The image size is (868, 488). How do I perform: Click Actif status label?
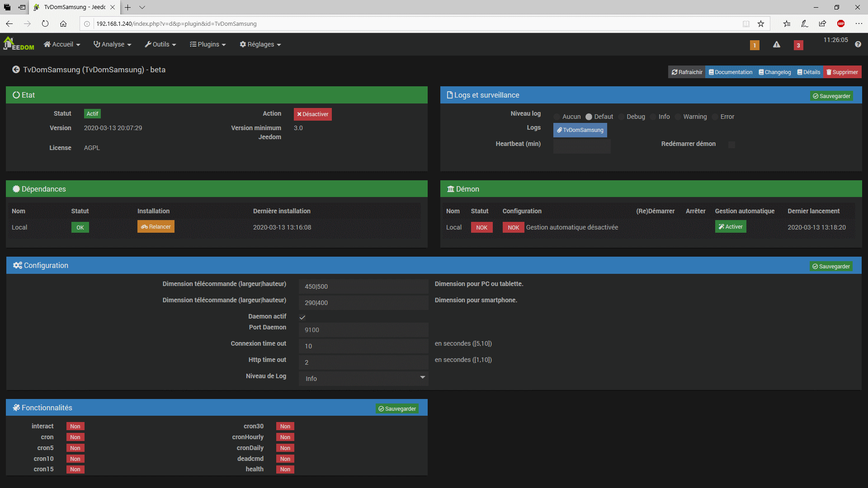pyautogui.click(x=92, y=114)
